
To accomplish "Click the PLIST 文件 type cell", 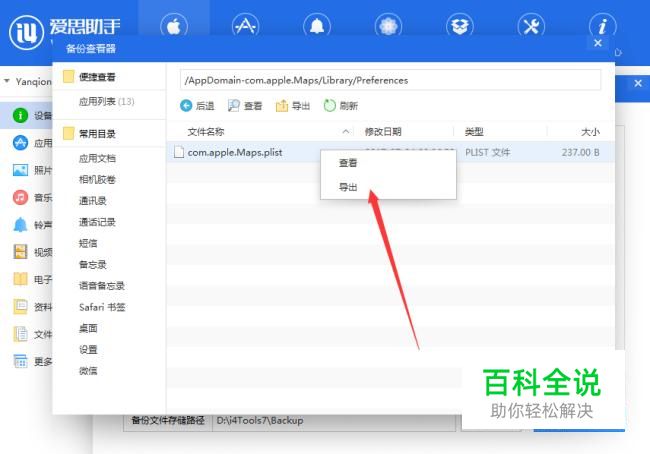I will click(x=488, y=152).
